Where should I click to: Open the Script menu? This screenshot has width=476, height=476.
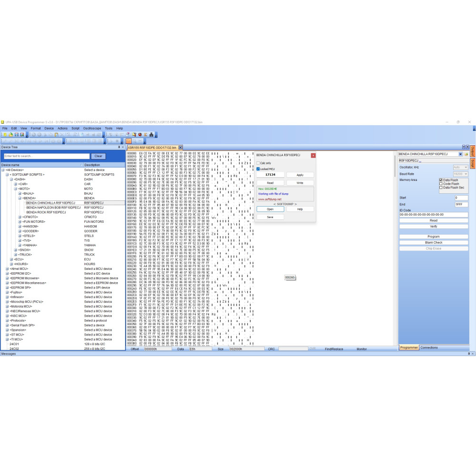click(x=75, y=129)
